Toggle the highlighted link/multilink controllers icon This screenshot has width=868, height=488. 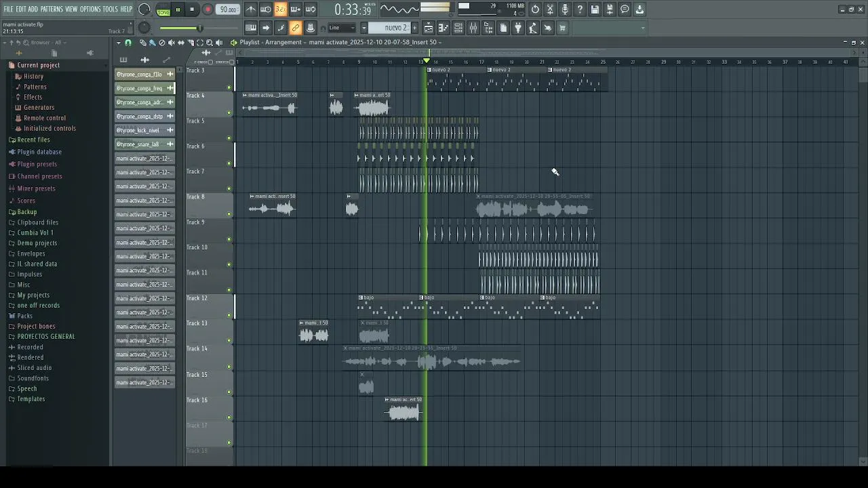coord(296,28)
